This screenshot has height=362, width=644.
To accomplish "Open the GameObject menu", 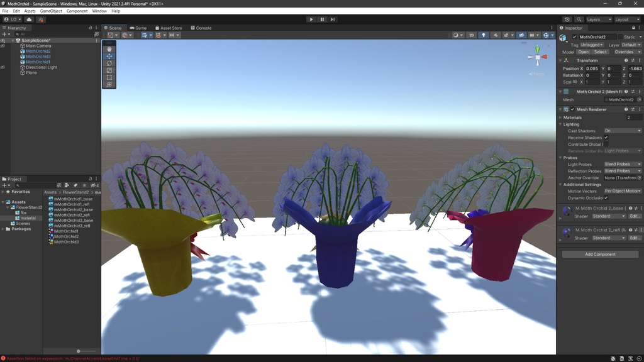I will [x=51, y=11].
